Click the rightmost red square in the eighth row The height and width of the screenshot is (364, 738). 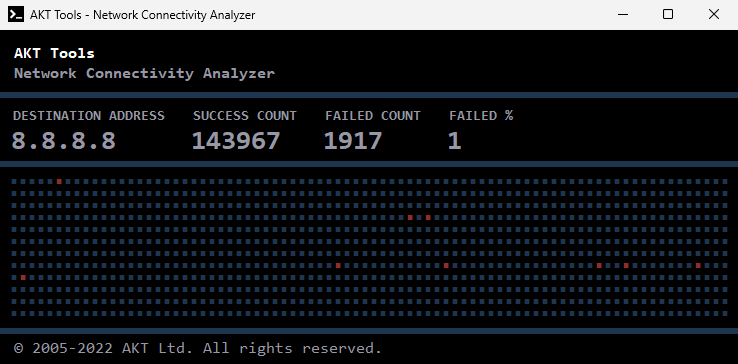pyautogui.click(x=698, y=266)
